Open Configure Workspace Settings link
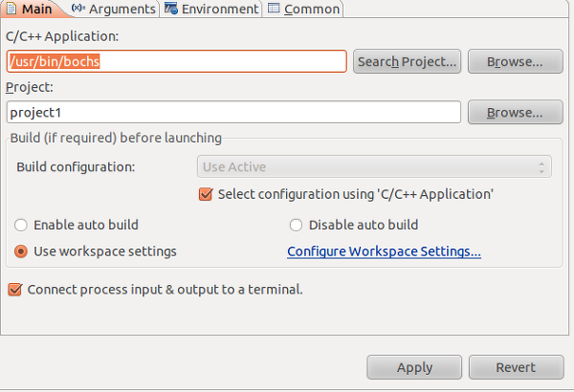The width and height of the screenshot is (574, 392). point(384,251)
